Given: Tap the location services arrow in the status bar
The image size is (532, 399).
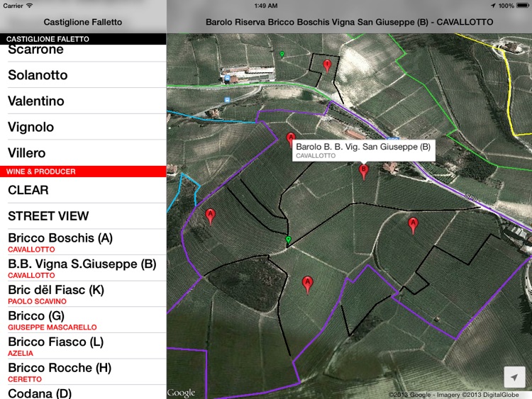Looking at the screenshot, I should click(x=493, y=6).
